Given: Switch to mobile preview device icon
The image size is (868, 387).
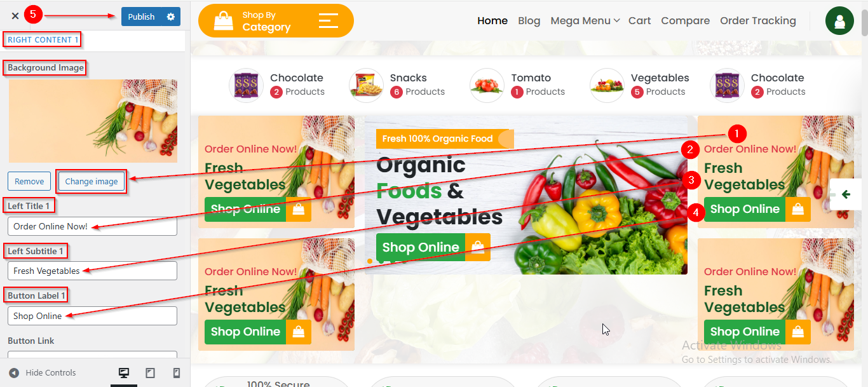Looking at the screenshot, I should [x=177, y=373].
